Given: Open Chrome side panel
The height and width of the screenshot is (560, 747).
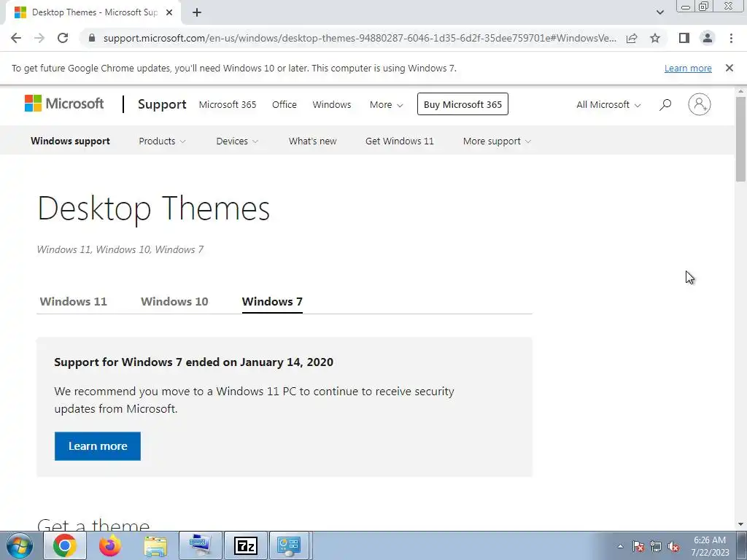Looking at the screenshot, I should [684, 38].
